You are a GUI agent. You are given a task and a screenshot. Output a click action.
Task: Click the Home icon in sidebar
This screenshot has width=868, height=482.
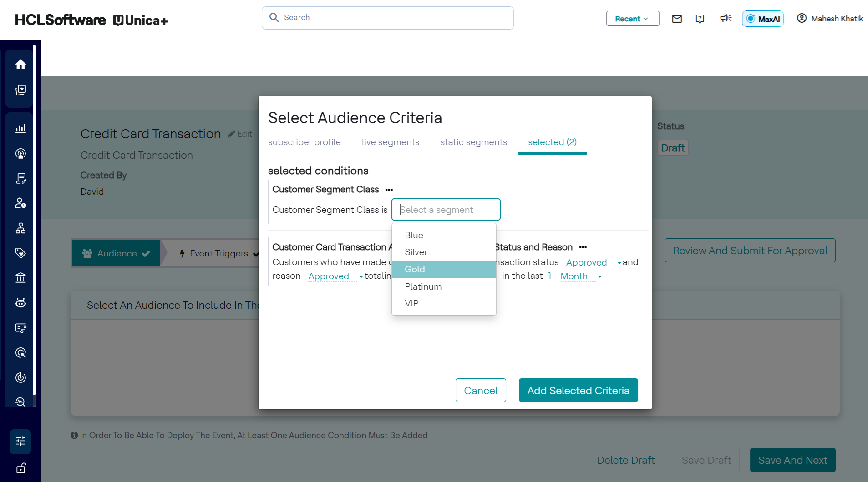pyautogui.click(x=20, y=65)
